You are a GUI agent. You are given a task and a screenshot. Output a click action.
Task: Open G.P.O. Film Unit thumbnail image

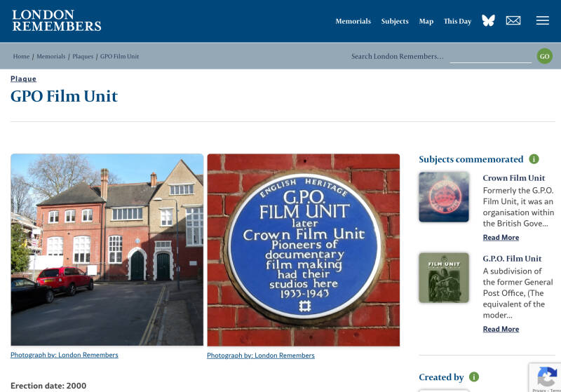(x=444, y=278)
